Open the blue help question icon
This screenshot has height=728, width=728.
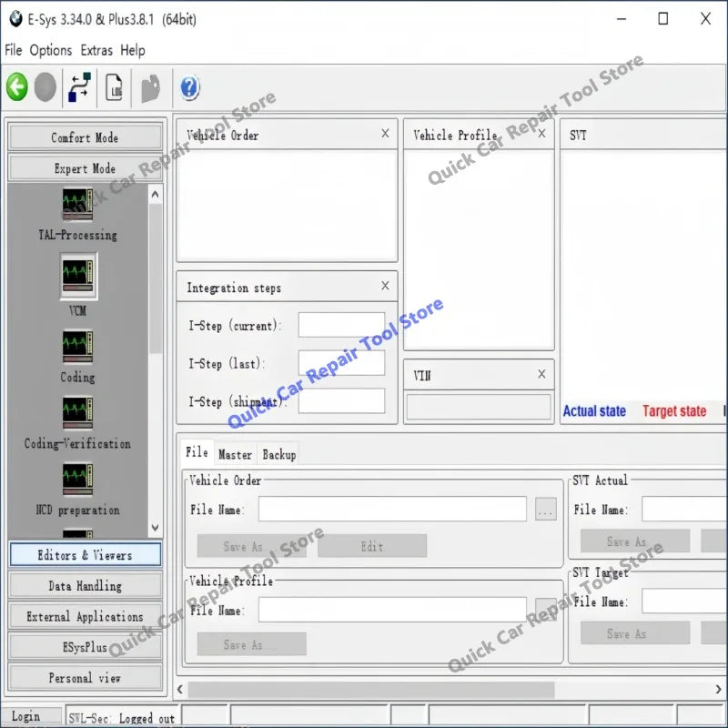(189, 86)
